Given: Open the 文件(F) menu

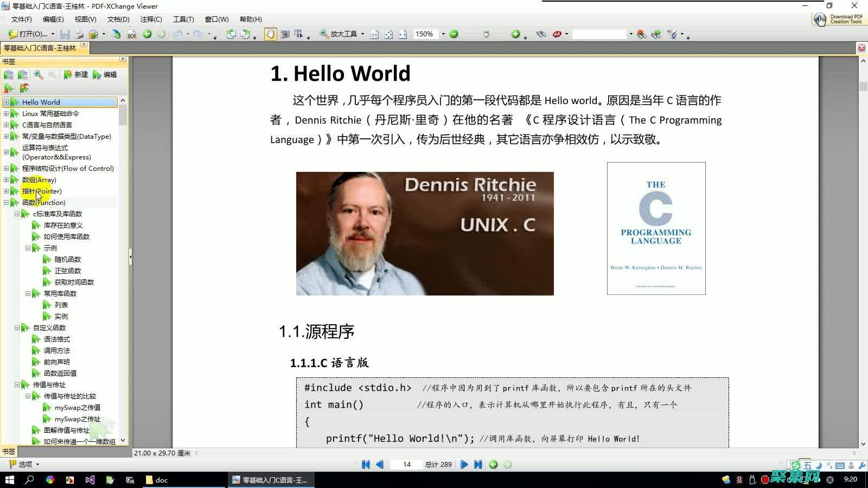Looking at the screenshot, I should 21,20.
